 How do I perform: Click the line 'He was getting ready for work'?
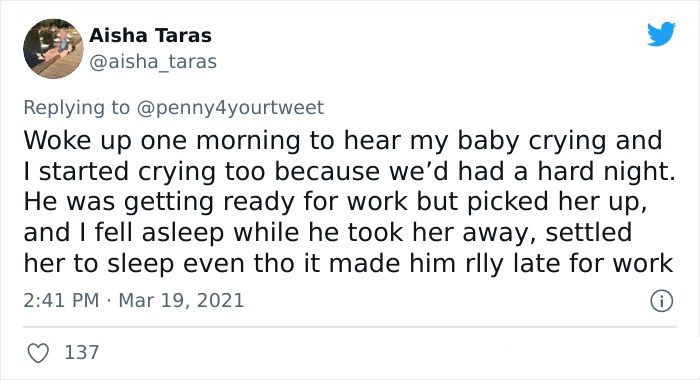[335, 202]
